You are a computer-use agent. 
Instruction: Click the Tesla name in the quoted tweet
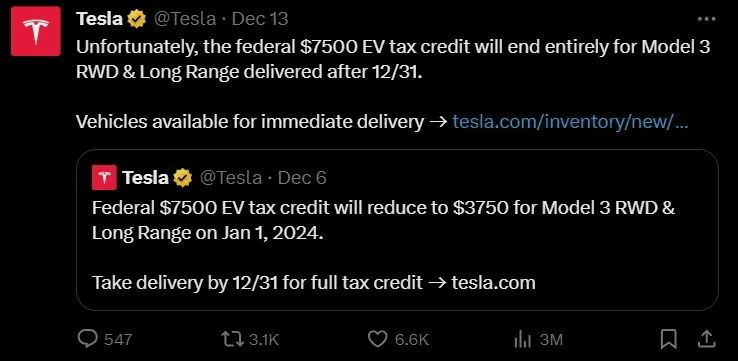145,177
